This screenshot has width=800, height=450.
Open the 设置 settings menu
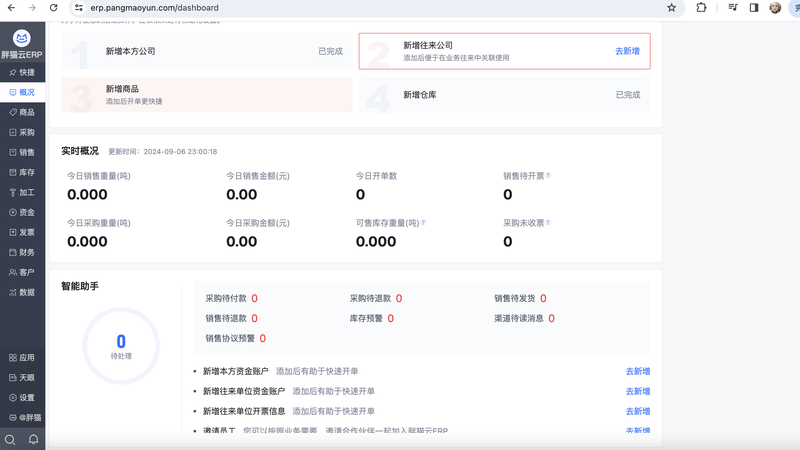click(x=22, y=397)
